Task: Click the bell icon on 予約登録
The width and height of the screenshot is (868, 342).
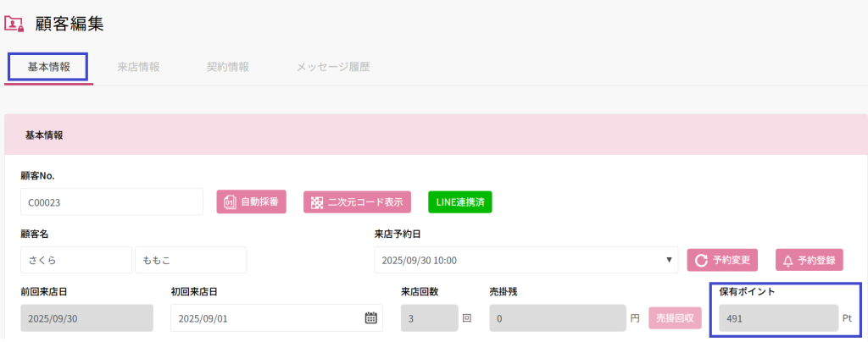Action: coord(787,260)
